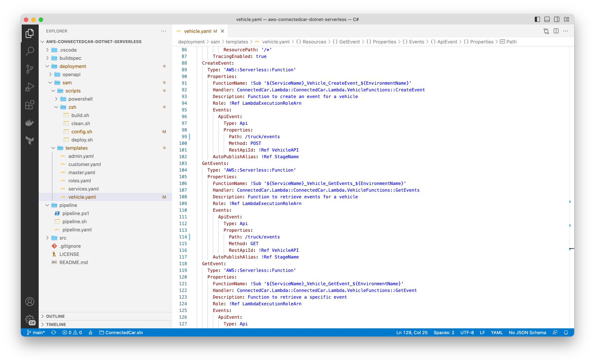Click No JSON Schema in status bar
The width and height of the screenshot is (595, 364).
point(527,332)
